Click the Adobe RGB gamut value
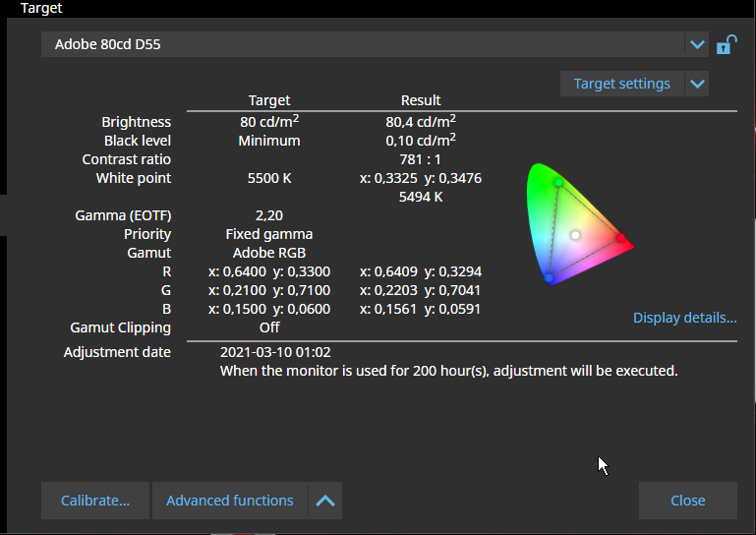The width and height of the screenshot is (756, 535). pos(269,253)
